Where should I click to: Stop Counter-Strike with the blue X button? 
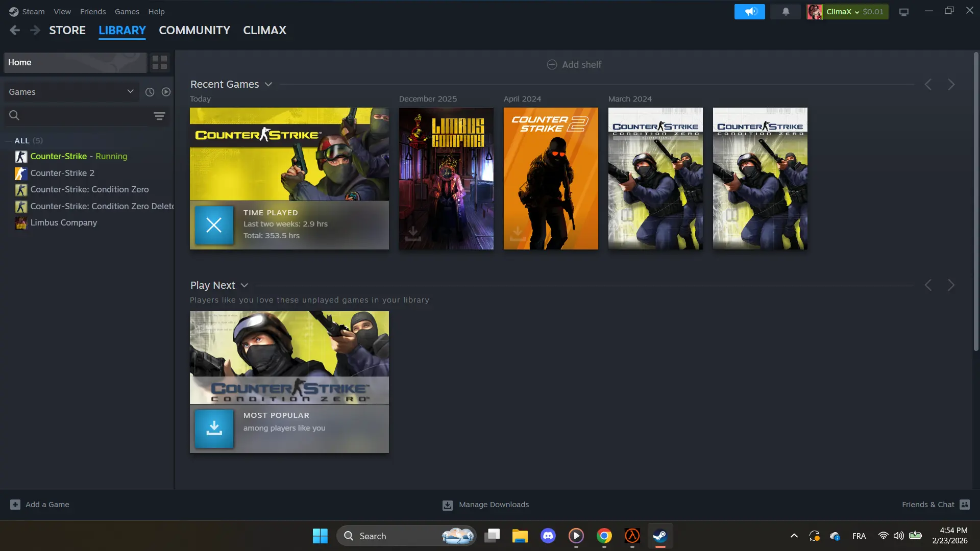214,225
